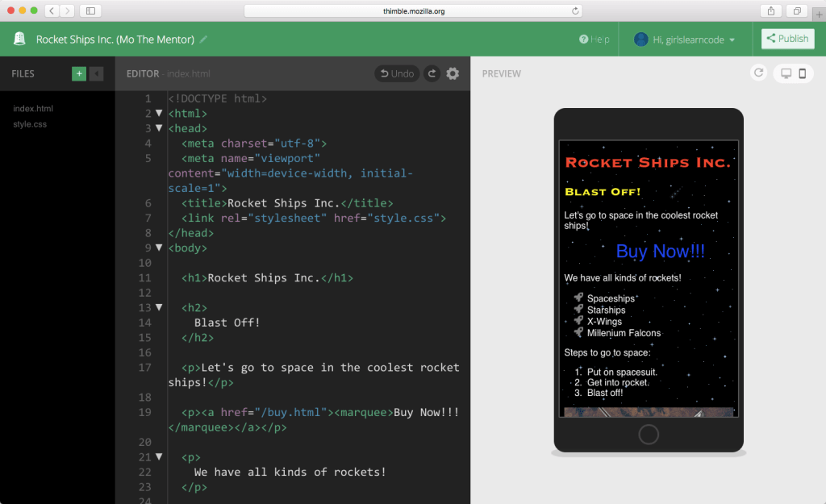
Task: Click the Buy Now!!! link in preview
Action: coord(660,251)
